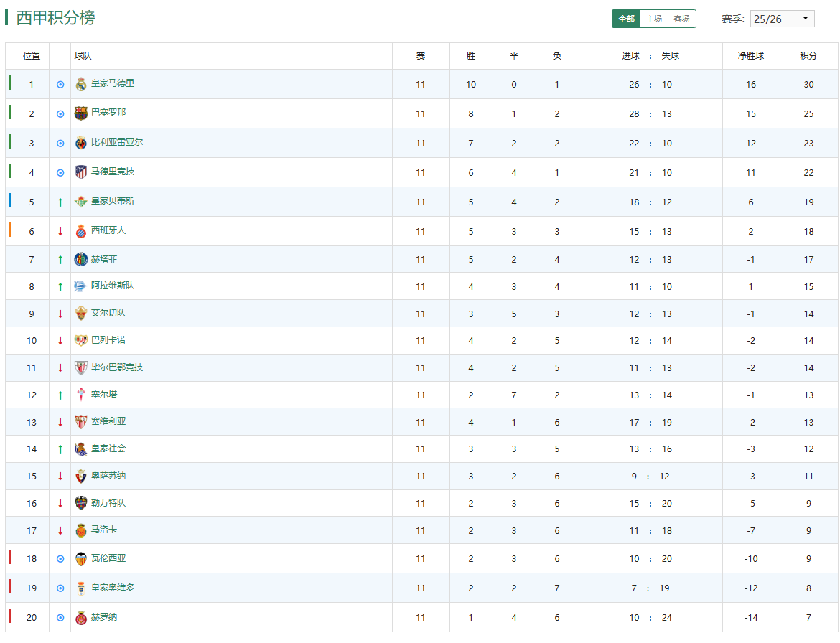Click the Atlético Madrid crest icon
This screenshot has height=643, width=840.
(x=81, y=172)
